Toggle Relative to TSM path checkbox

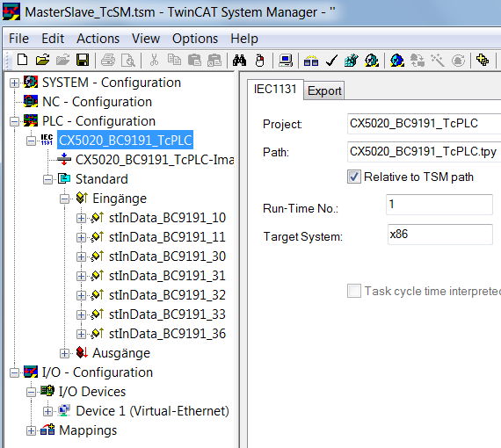click(x=354, y=177)
